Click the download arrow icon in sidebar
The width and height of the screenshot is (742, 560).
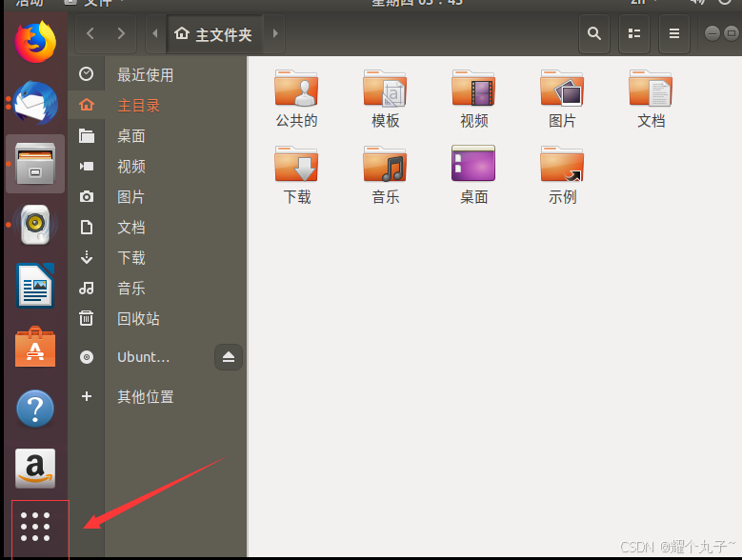pyautogui.click(x=86, y=257)
